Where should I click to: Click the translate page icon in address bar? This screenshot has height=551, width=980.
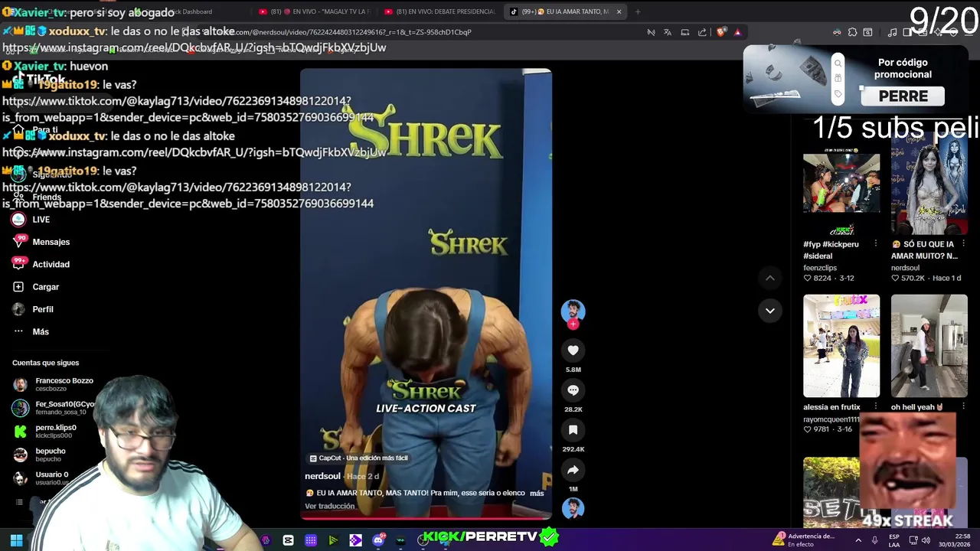(668, 32)
